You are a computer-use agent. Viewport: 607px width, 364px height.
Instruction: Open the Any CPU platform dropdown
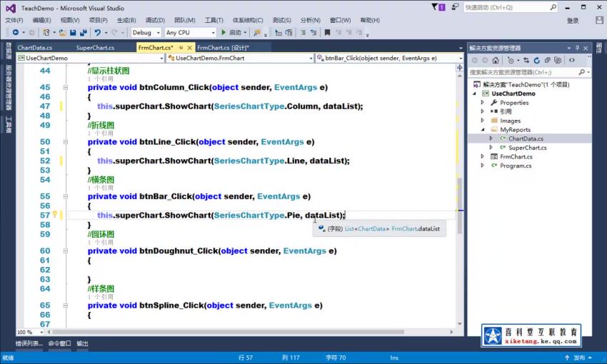189,33
